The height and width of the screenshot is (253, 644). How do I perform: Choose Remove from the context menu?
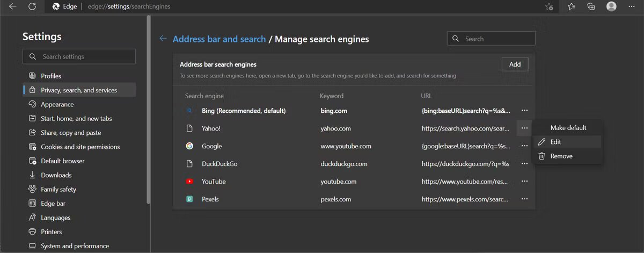[561, 156]
